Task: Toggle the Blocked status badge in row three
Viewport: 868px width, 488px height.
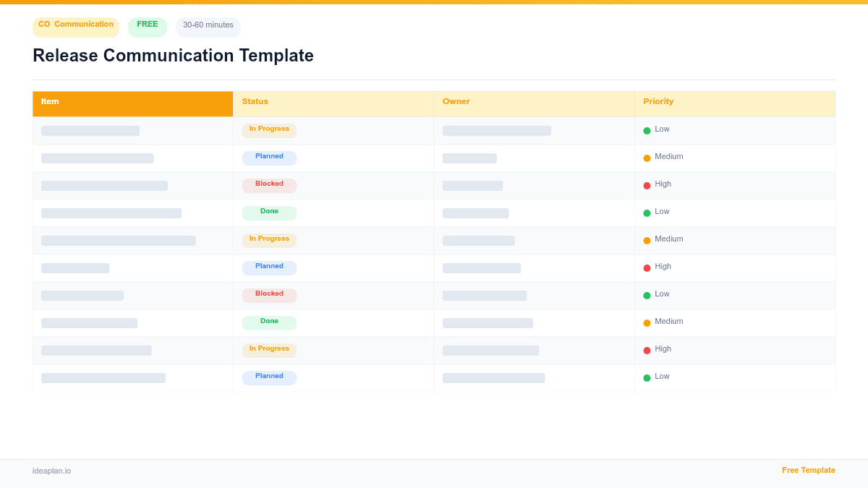Action: tap(269, 184)
